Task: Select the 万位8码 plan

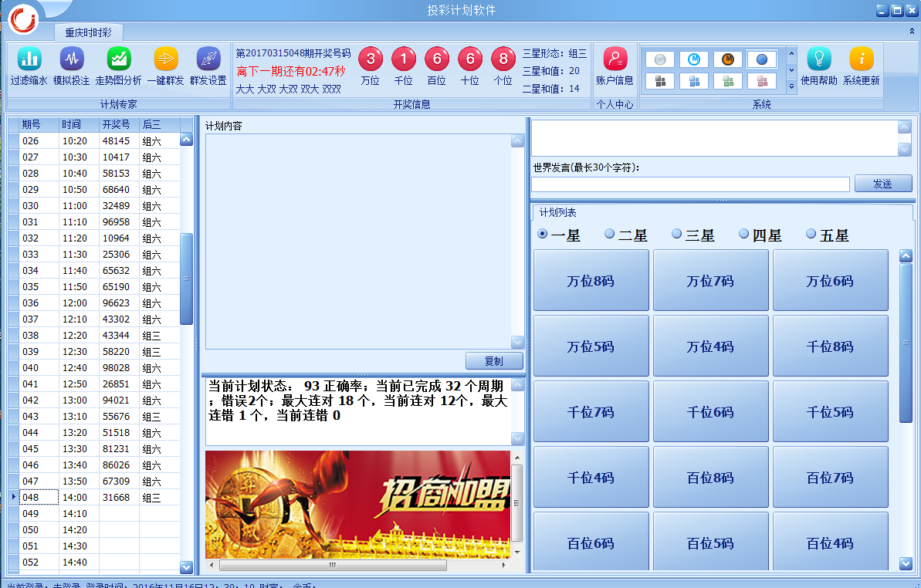Action: click(591, 281)
